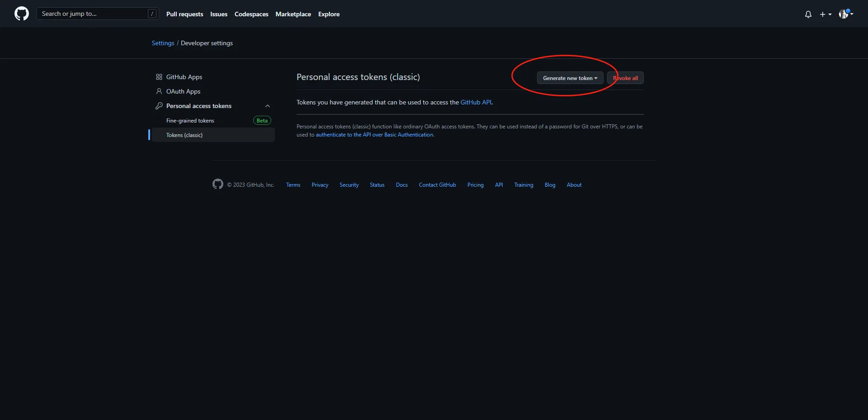The width and height of the screenshot is (868, 420).
Task: Open the plus create-new dropdown
Action: click(x=826, y=14)
